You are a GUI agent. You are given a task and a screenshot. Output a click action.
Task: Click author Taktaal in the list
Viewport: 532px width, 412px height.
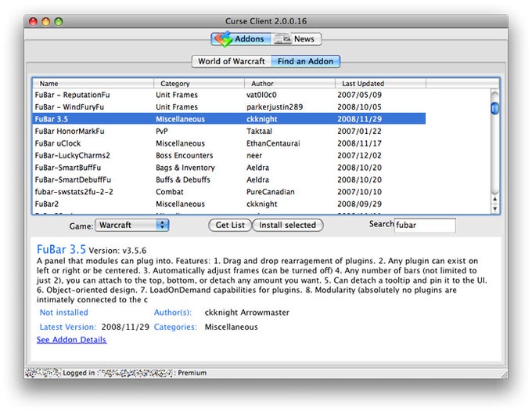click(x=259, y=131)
